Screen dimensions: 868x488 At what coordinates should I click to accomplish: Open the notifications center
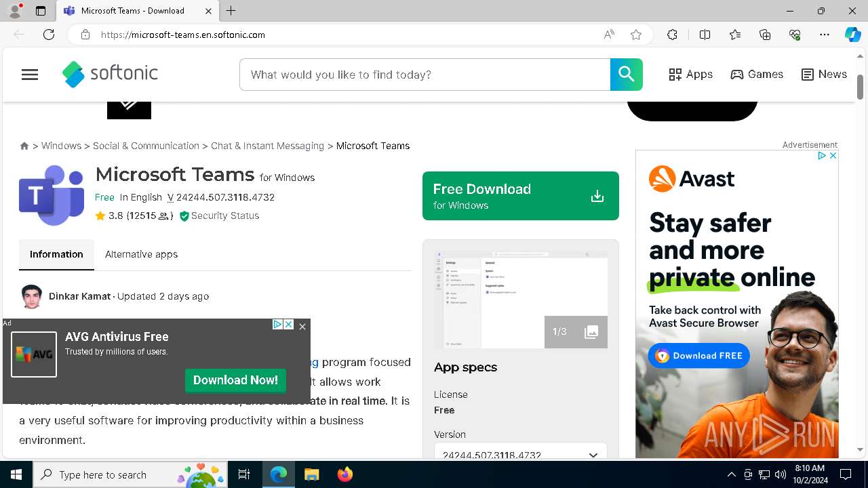point(846,474)
